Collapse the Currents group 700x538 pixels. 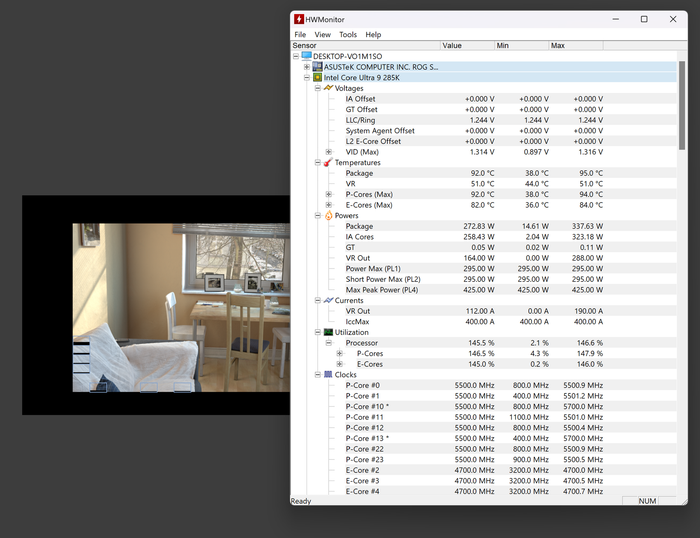[x=317, y=300]
